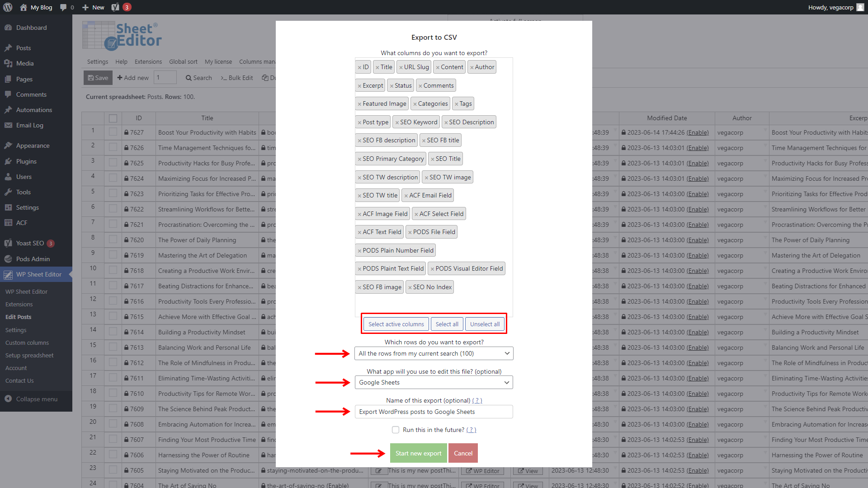
Task: Click the Sheet Editor logo
Action: [121, 35]
